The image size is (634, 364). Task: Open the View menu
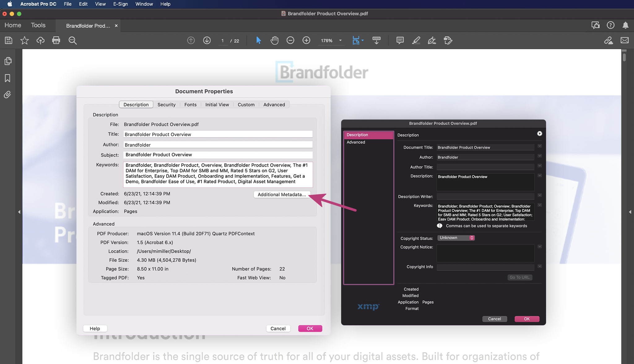(x=100, y=4)
